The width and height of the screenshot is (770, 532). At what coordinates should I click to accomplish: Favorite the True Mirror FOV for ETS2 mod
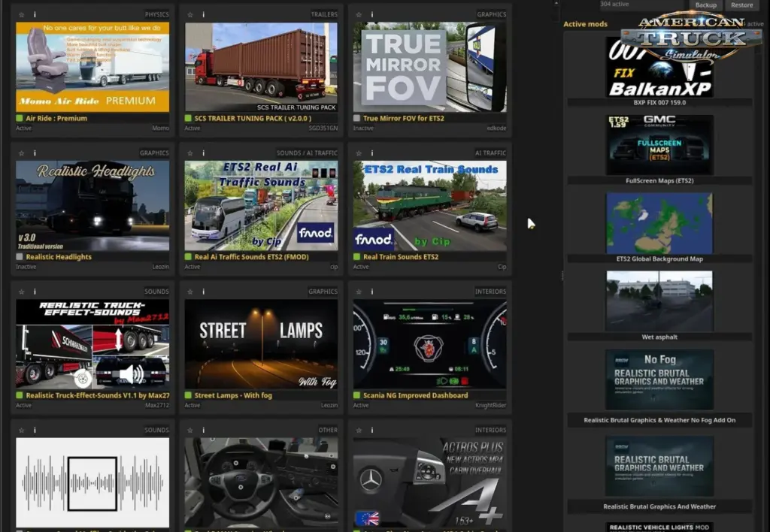(359, 15)
